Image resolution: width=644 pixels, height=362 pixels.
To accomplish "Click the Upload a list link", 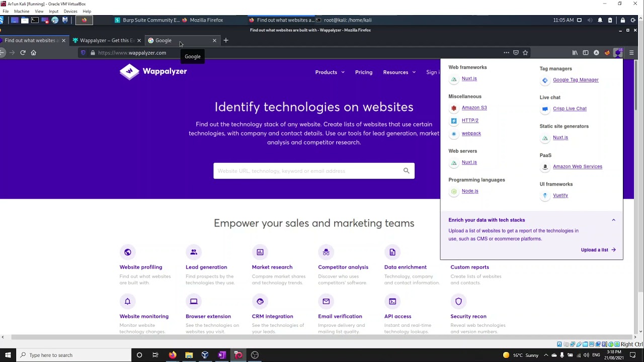I will click(x=598, y=250).
